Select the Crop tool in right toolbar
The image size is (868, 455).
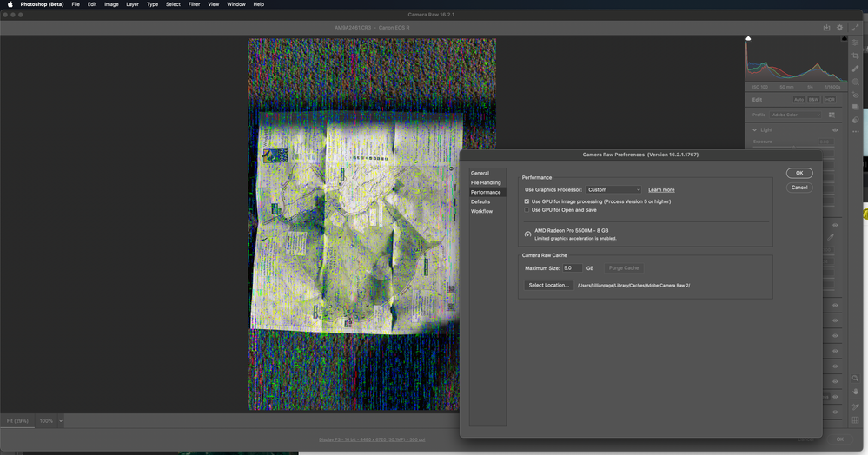click(856, 56)
